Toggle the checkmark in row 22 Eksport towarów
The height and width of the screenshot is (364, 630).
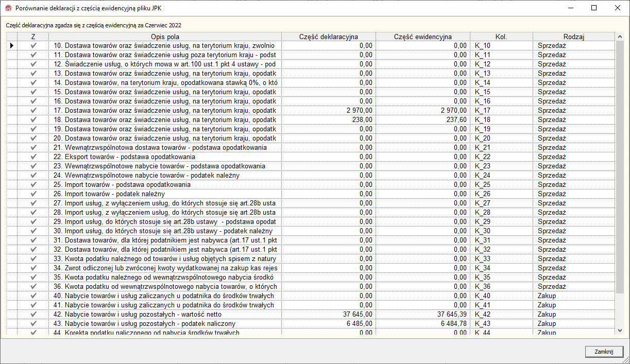click(x=33, y=157)
